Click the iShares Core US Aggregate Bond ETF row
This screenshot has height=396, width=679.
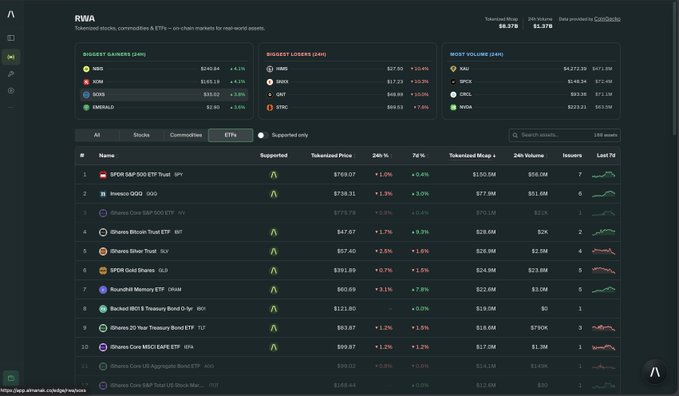[x=348, y=366]
